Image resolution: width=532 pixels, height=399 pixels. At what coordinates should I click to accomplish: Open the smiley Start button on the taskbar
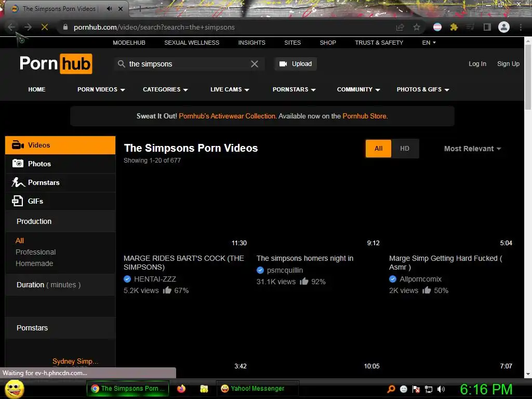point(14,389)
